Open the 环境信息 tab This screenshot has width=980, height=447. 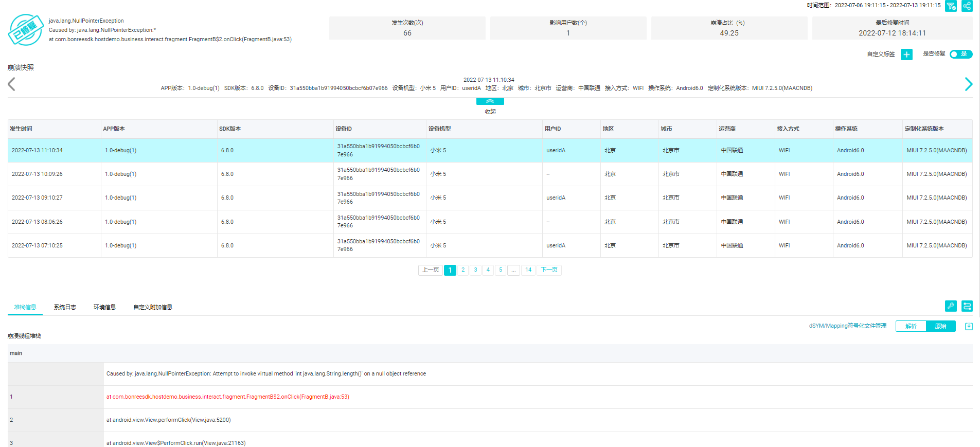[x=104, y=307]
